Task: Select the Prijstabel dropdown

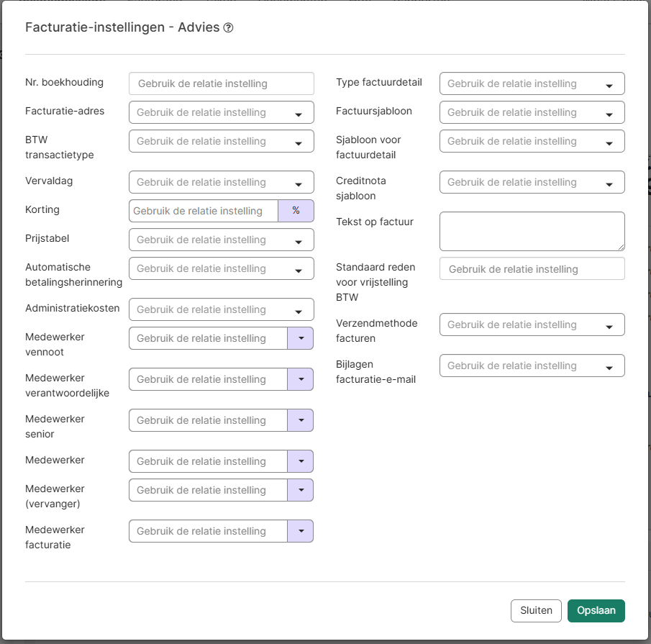Action: [x=221, y=240]
